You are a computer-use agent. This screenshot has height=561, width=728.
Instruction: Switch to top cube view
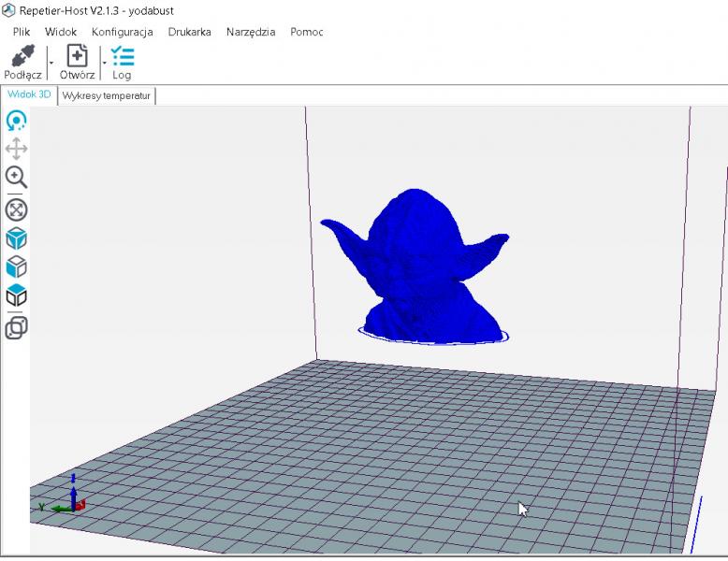pyautogui.click(x=16, y=296)
